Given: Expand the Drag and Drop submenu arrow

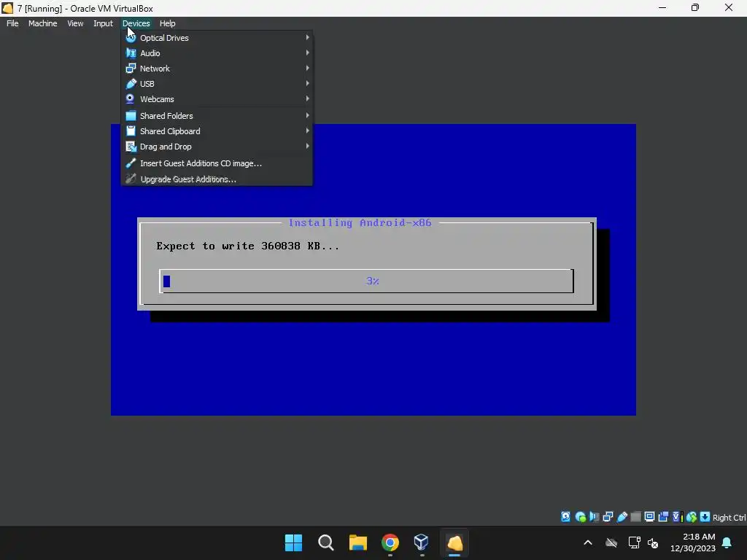Looking at the screenshot, I should [x=307, y=146].
